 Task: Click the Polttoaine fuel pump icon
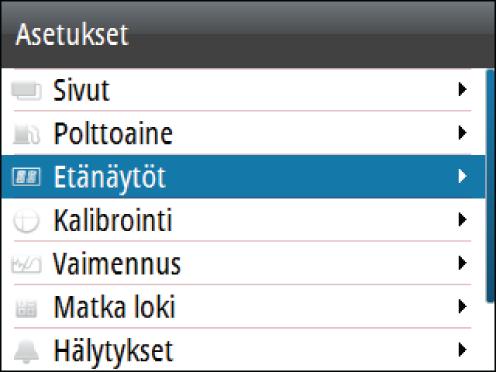point(26,134)
